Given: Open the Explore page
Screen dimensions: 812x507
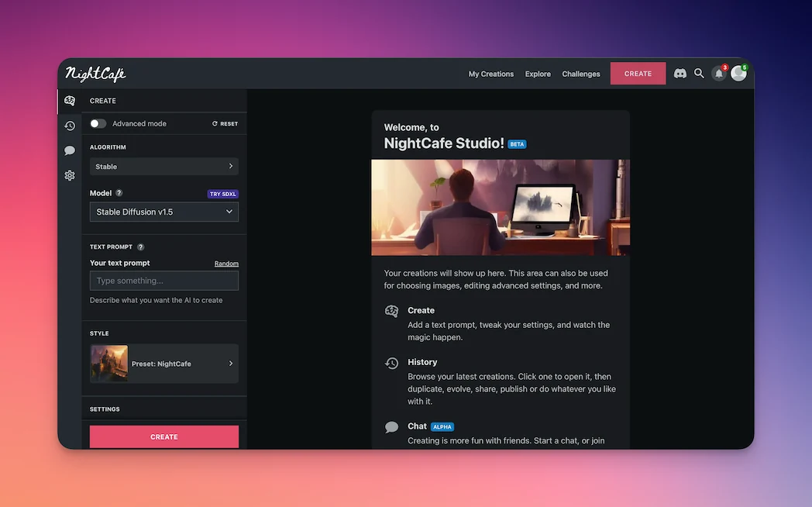Looking at the screenshot, I should 538,74.
